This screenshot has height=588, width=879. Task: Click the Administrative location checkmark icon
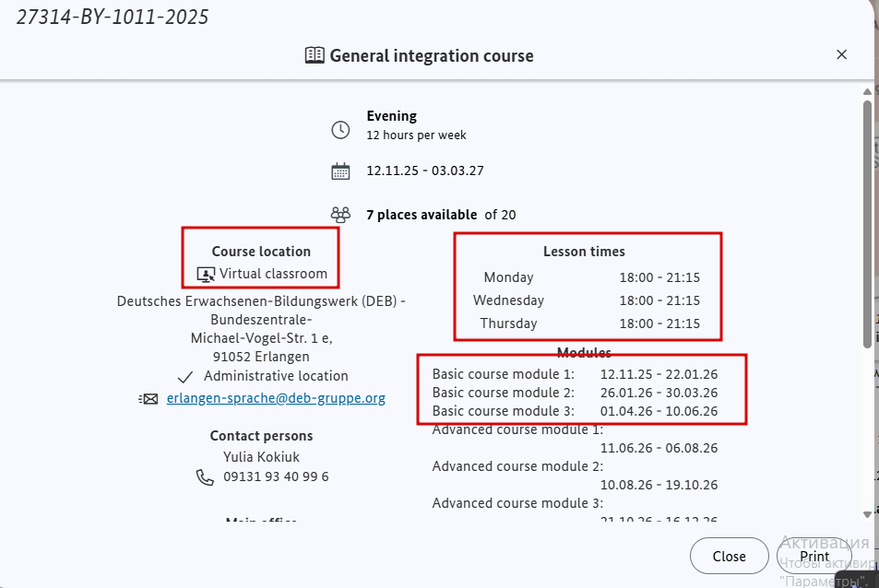(x=184, y=376)
